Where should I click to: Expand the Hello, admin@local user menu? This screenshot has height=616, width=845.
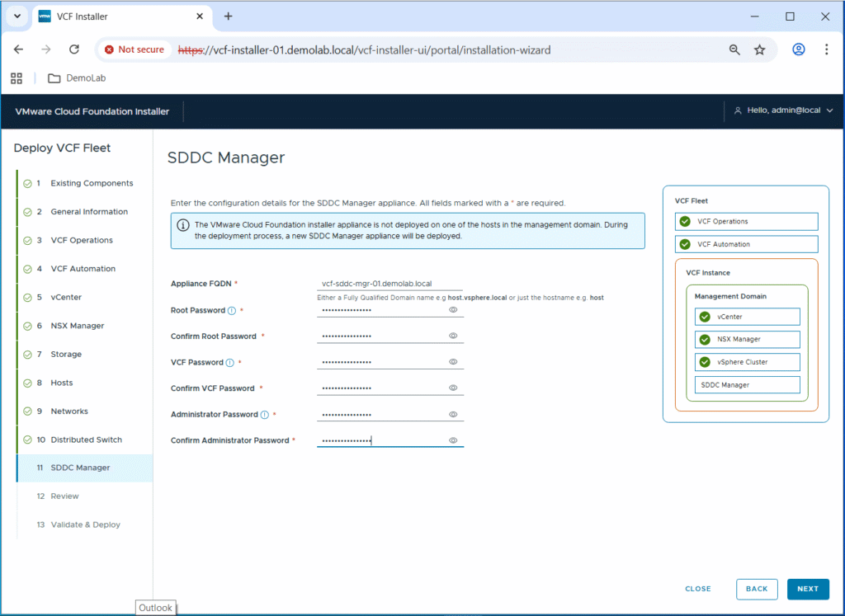coord(783,111)
